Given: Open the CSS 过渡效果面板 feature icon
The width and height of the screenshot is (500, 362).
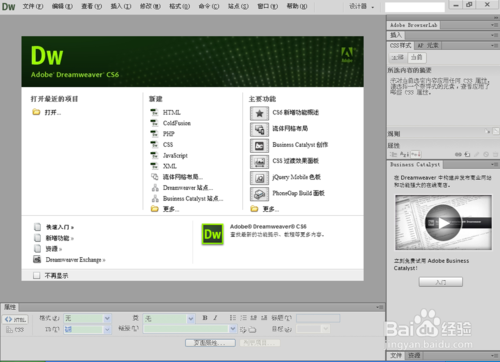Looking at the screenshot, I should click(x=259, y=162).
